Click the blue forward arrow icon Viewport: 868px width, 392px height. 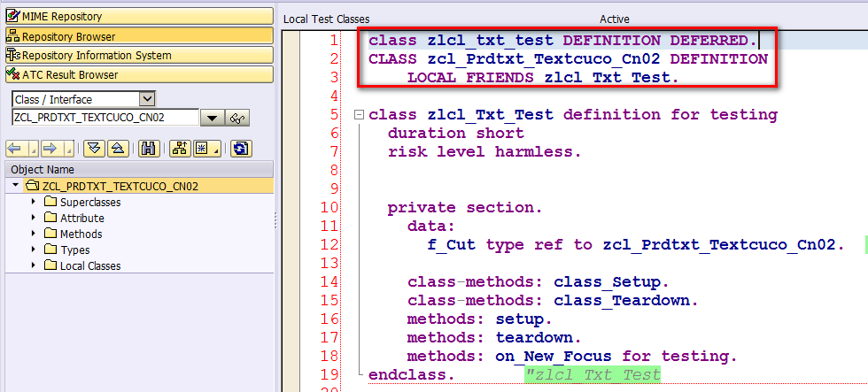[50, 148]
